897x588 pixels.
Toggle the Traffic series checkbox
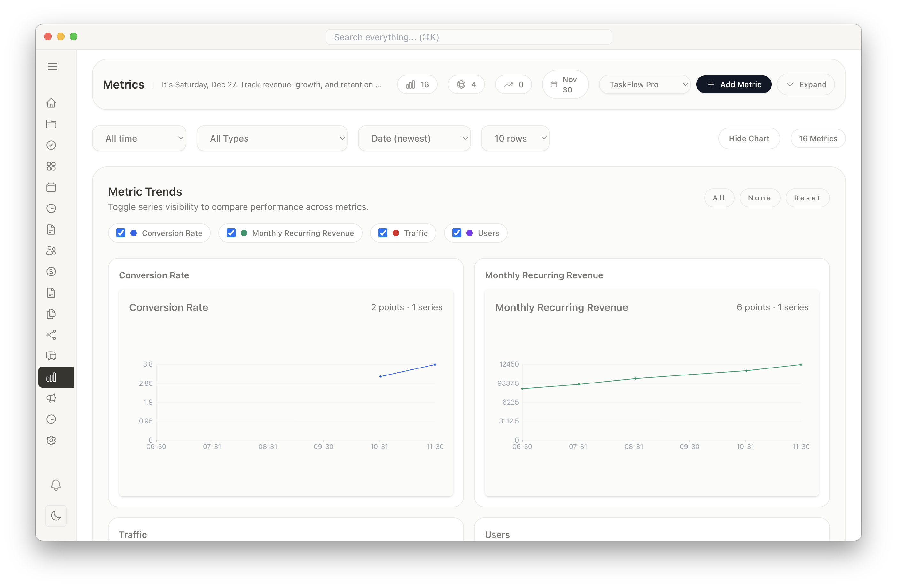[x=383, y=233]
